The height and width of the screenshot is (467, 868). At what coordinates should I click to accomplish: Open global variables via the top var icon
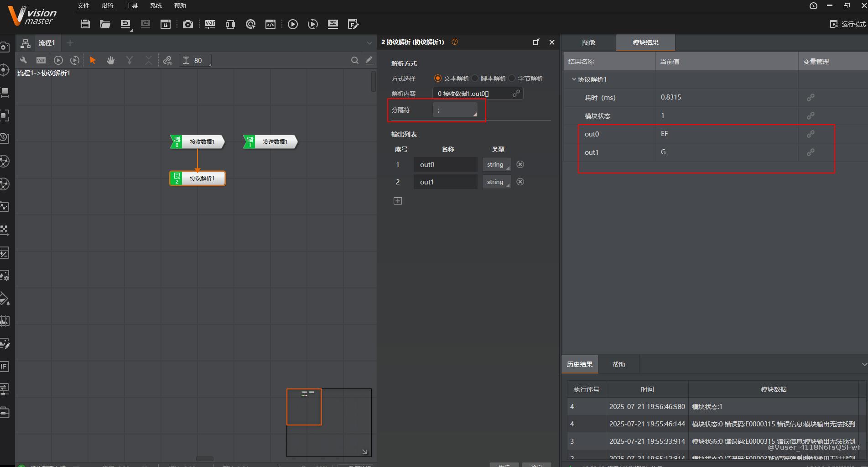pos(210,24)
